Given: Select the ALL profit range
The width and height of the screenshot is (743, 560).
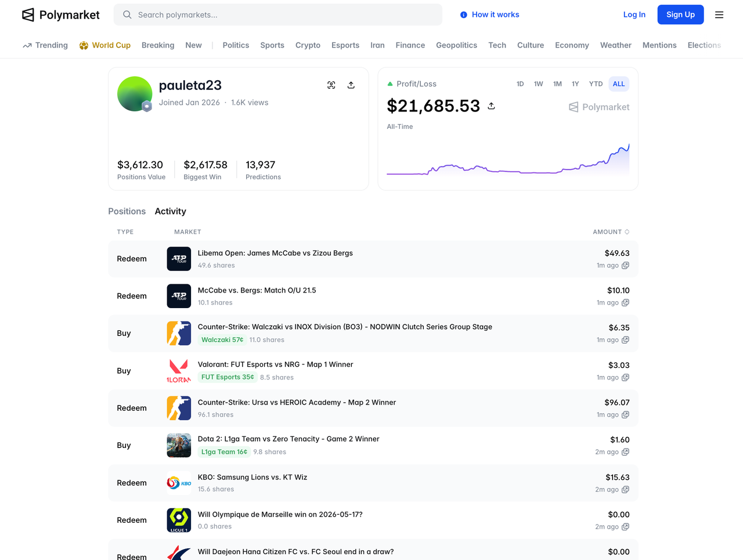Looking at the screenshot, I should tap(619, 84).
